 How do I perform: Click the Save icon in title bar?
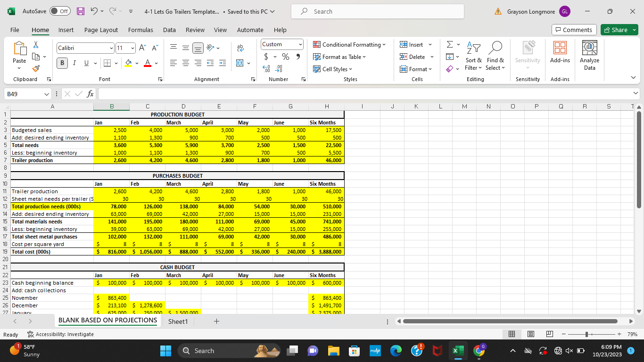coord(81,11)
